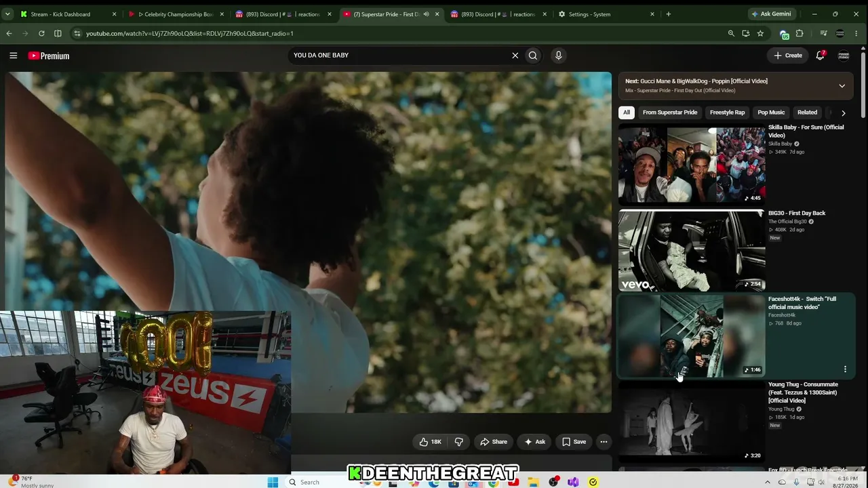Viewport: 868px width, 488px height.
Task: Select the All filter chip
Action: (627, 113)
